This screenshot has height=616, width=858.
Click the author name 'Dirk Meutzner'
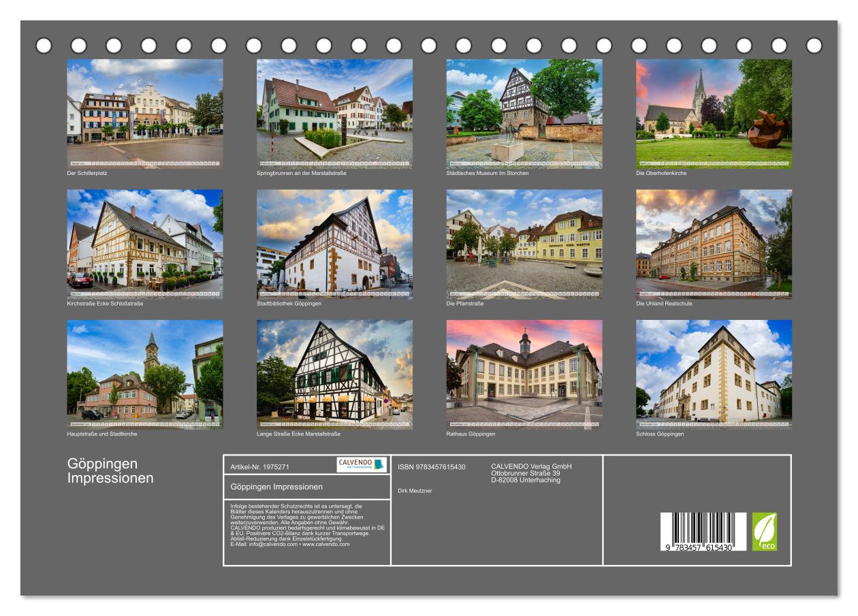[x=415, y=491]
